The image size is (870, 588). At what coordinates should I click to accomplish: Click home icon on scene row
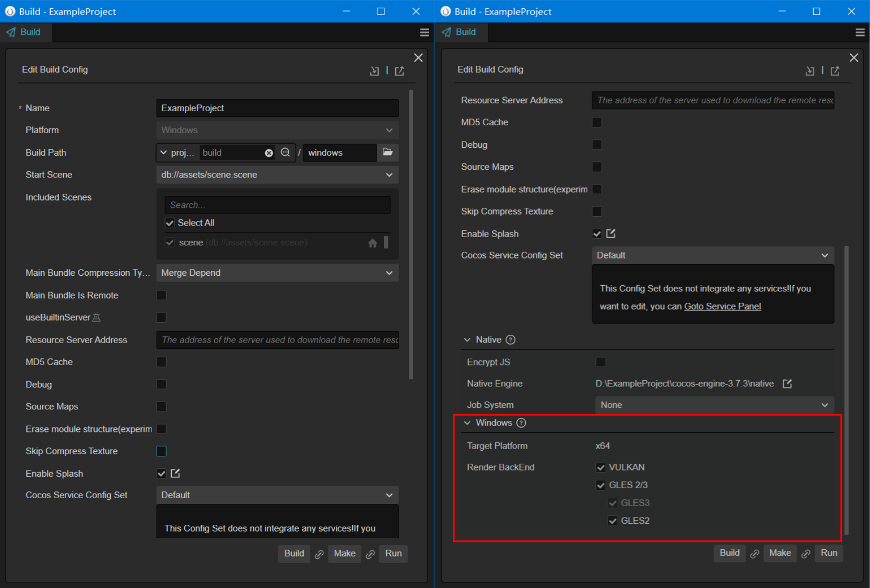[x=372, y=243]
